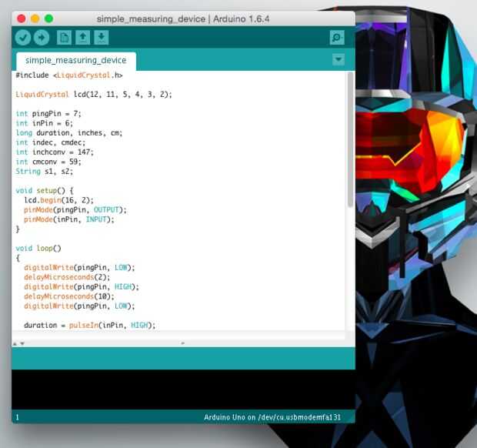Click the Upload arrow button
Viewport: 477px width, 448px height.
point(42,38)
